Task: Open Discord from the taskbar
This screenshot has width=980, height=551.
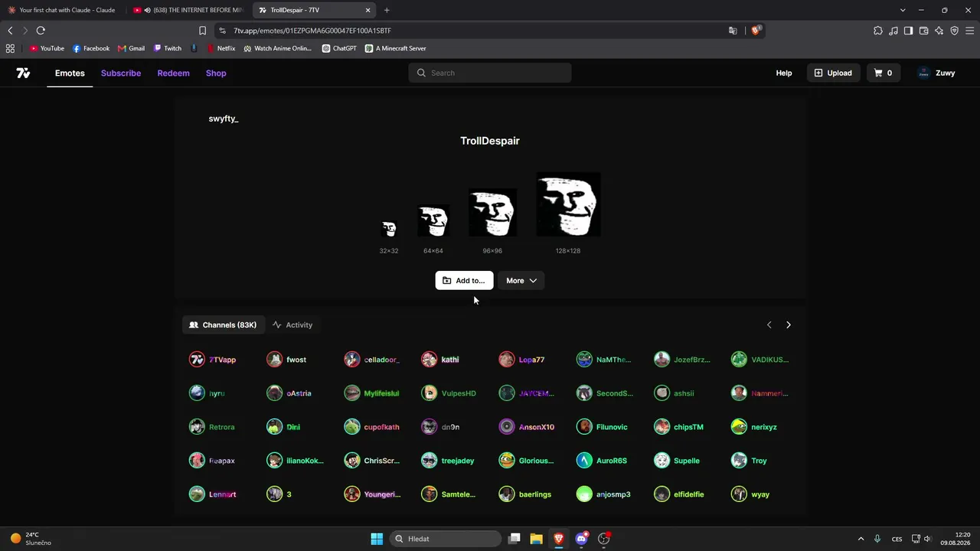Action: [581, 539]
